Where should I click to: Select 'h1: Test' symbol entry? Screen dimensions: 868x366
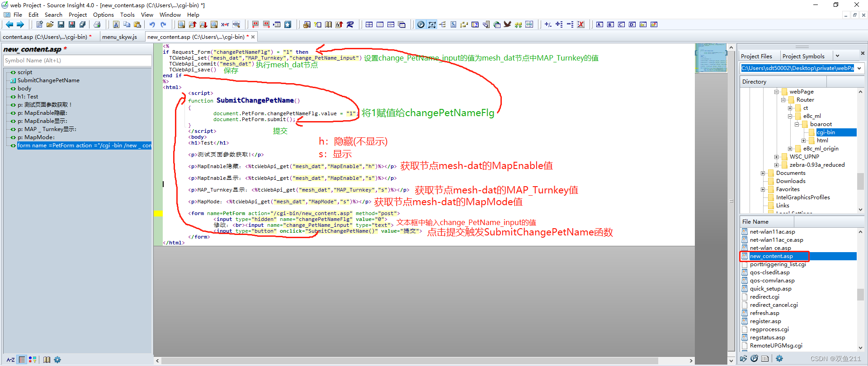(28, 96)
